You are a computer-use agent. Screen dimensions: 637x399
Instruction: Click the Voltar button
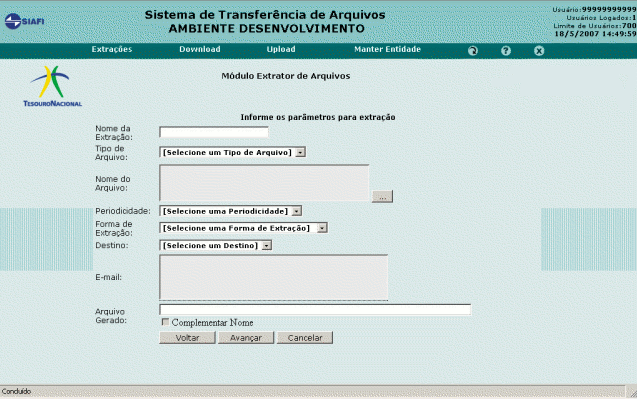[187, 338]
